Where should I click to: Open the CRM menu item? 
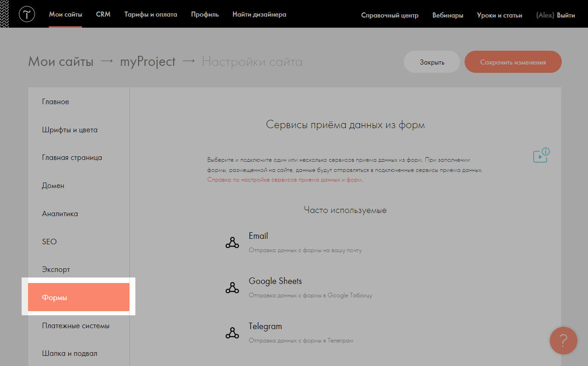pos(103,15)
